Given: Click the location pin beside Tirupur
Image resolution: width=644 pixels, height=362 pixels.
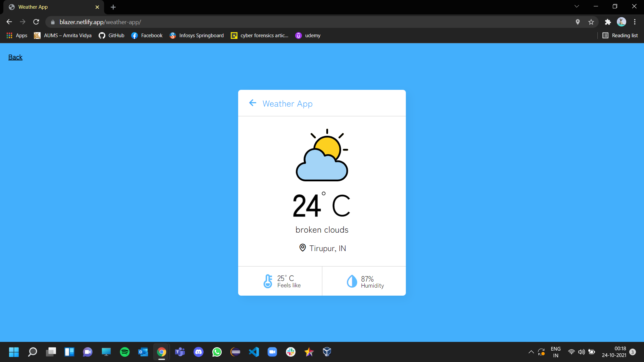Looking at the screenshot, I should 303,248.
